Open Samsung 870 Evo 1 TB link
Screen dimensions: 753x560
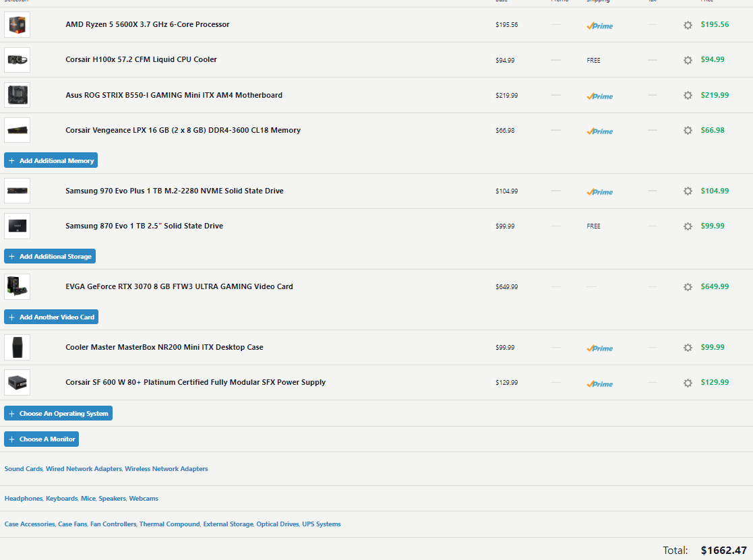tap(144, 226)
